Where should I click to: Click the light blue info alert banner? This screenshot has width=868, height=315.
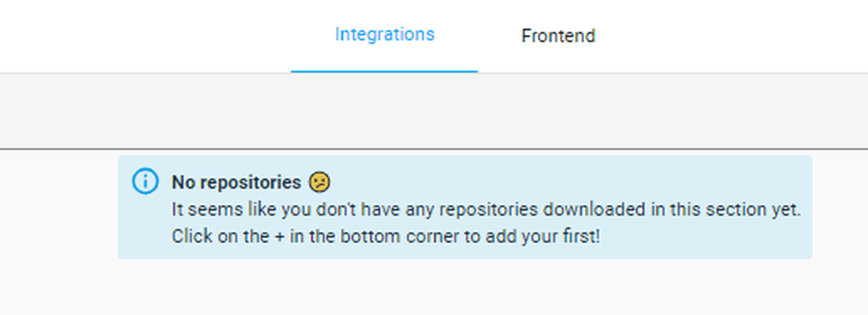tap(465, 207)
